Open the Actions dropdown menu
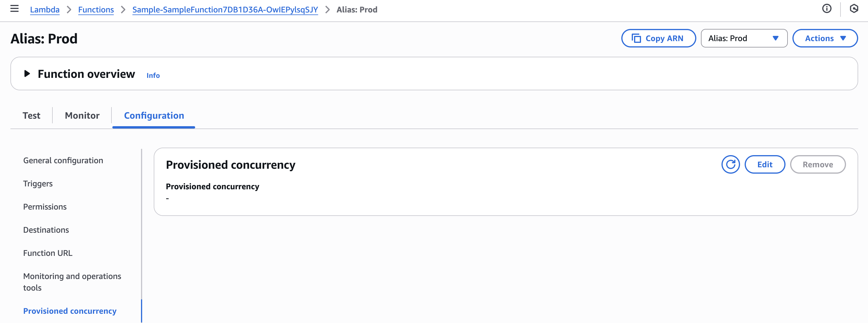Screen dimensions: 868x323 coord(825,38)
